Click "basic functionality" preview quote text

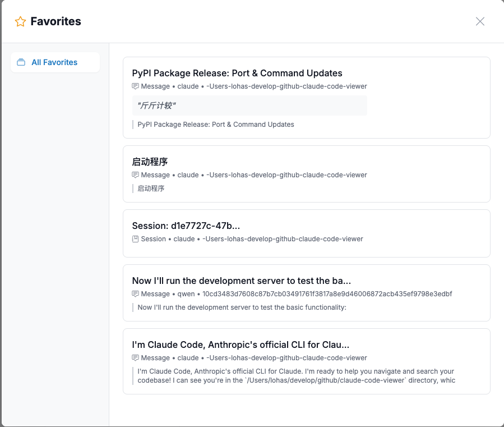[242, 307]
